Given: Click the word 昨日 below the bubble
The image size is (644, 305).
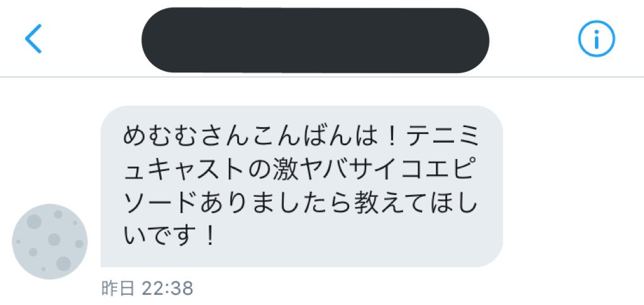Looking at the screenshot, I should [x=118, y=289].
